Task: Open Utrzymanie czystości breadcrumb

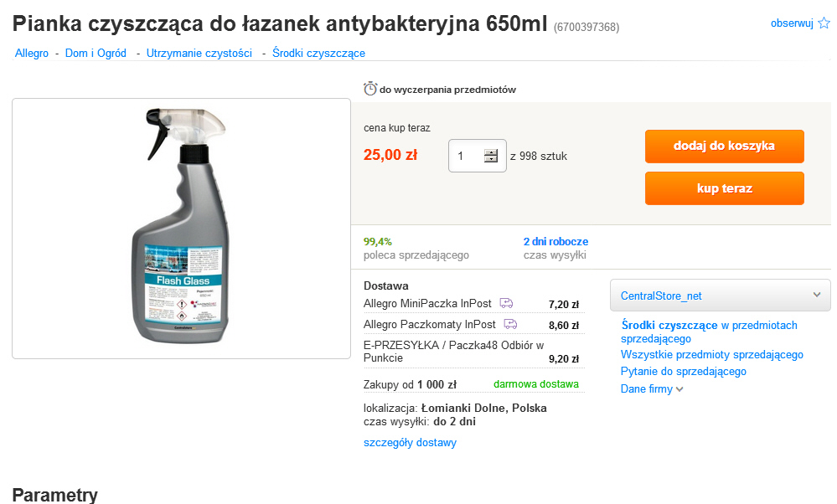Action: tap(199, 53)
